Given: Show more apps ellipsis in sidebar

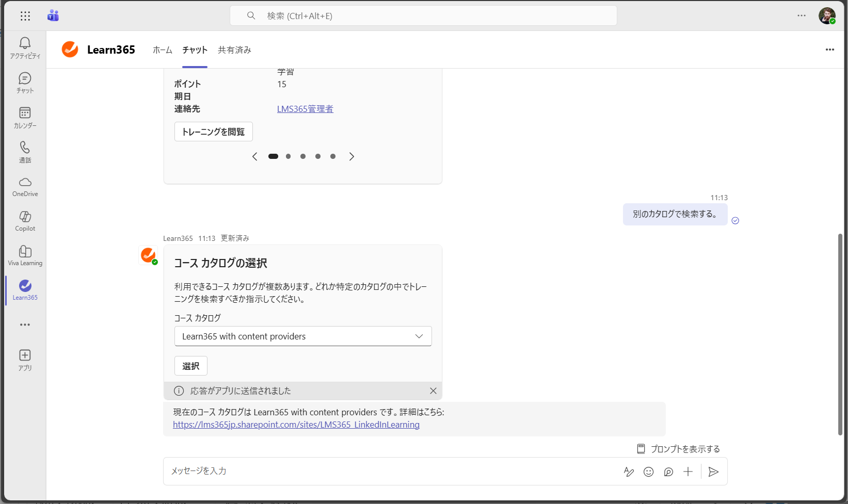Looking at the screenshot, I should pyautogui.click(x=25, y=325).
